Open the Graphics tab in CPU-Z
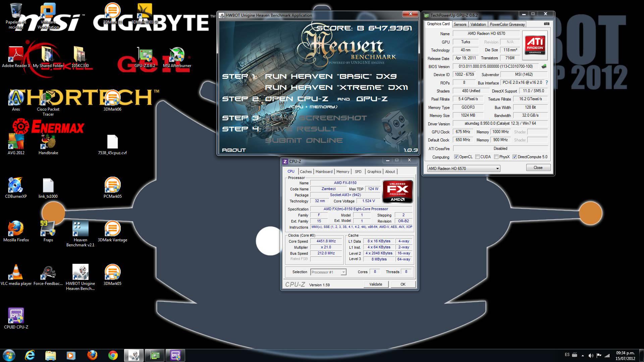644x362 pixels. click(x=374, y=172)
